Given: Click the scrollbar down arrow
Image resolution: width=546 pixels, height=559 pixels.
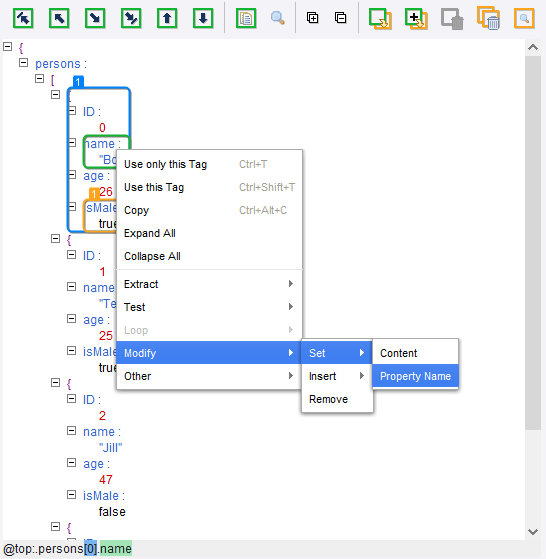Looking at the screenshot, I should point(533,532).
